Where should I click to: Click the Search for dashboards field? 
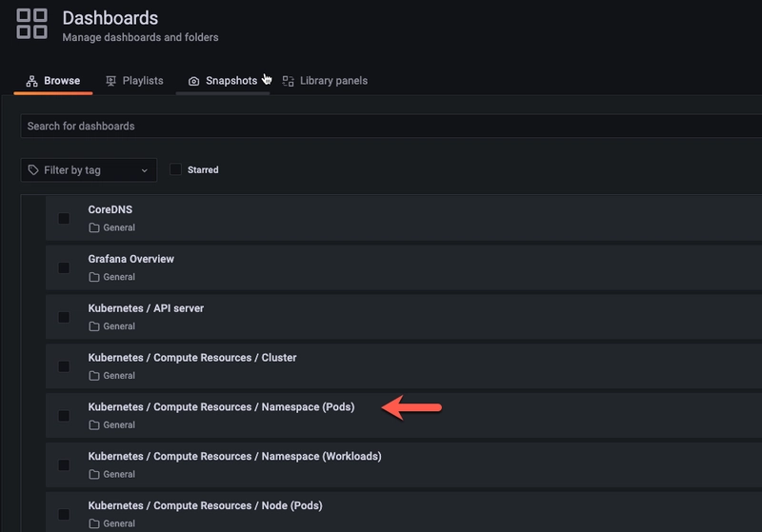click(x=381, y=126)
